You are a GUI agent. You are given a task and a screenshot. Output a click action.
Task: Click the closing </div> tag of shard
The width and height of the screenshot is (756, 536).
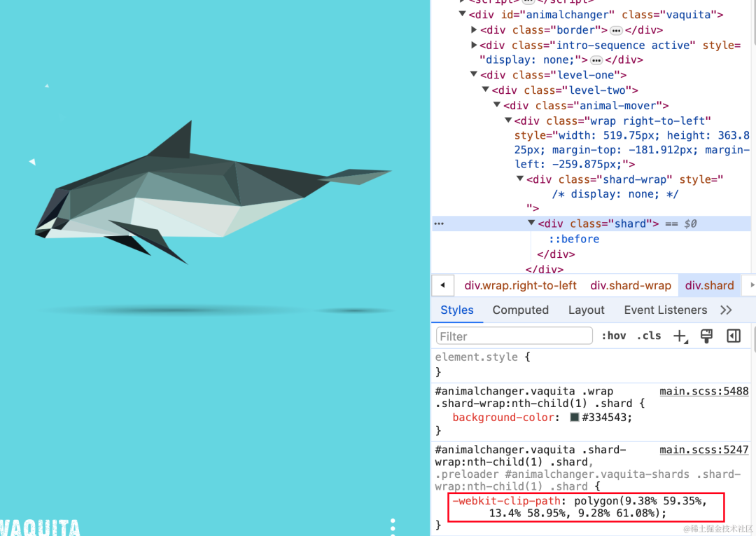556,254
